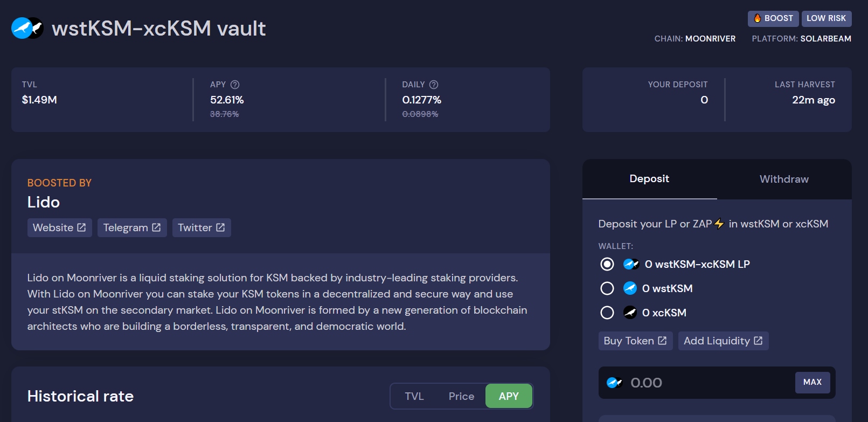This screenshot has width=868, height=422.
Task: Click the LP token icon in amount field
Action: [x=614, y=383]
